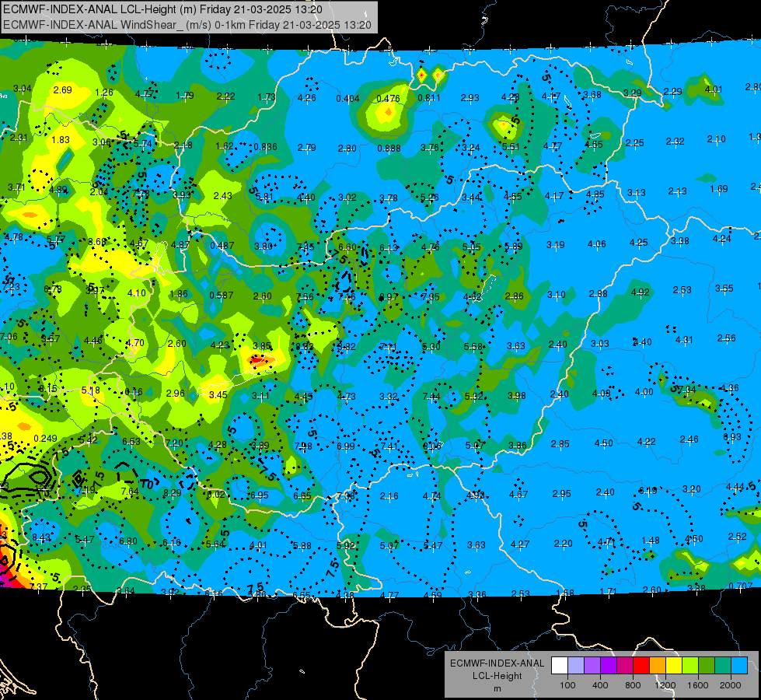Click the 0.811 wind shear value
Screen dimensions: 761x700
(x=429, y=98)
